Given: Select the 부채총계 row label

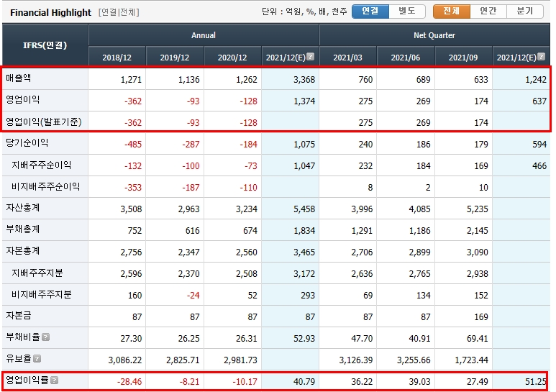Looking at the screenshot, I should coord(23,229).
